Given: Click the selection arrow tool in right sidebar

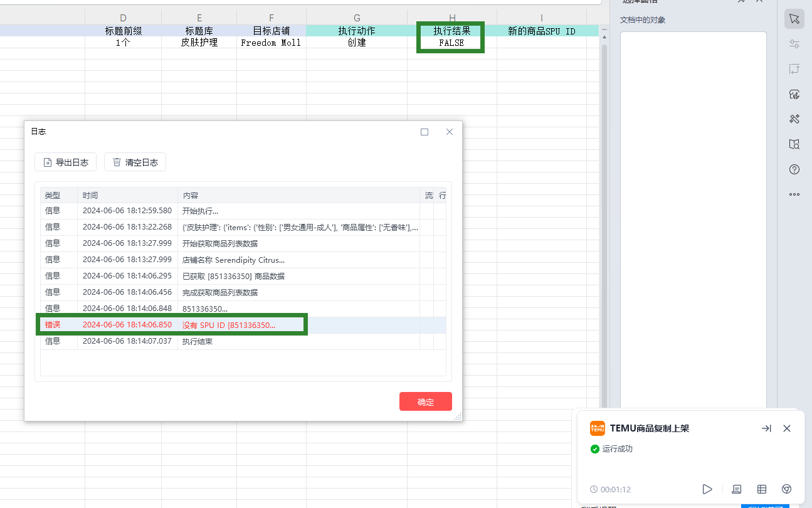Looking at the screenshot, I should click(794, 19).
